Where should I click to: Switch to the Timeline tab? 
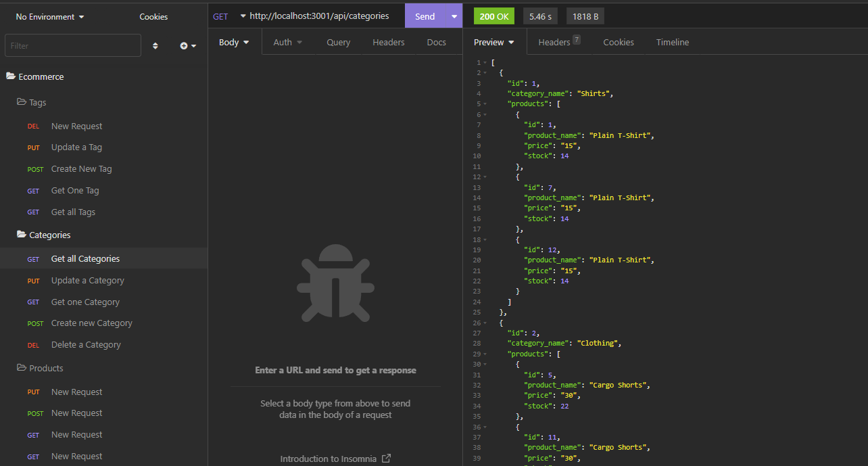click(672, 42)
